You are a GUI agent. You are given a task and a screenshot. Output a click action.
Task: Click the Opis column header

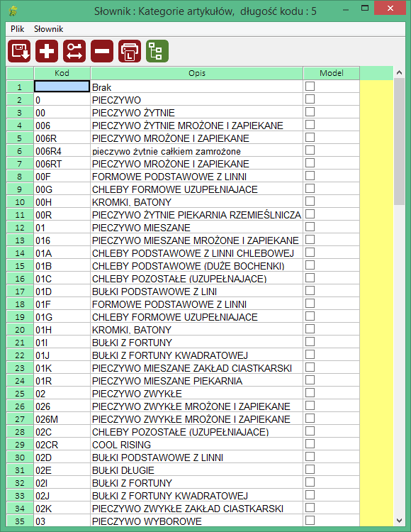(197, 73)
